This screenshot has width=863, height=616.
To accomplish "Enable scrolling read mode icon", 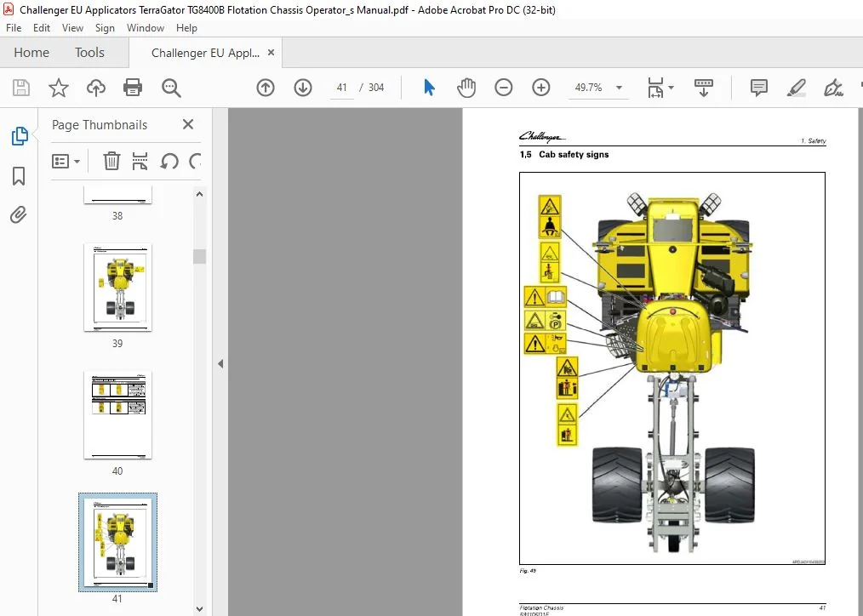I will point(703,88).
